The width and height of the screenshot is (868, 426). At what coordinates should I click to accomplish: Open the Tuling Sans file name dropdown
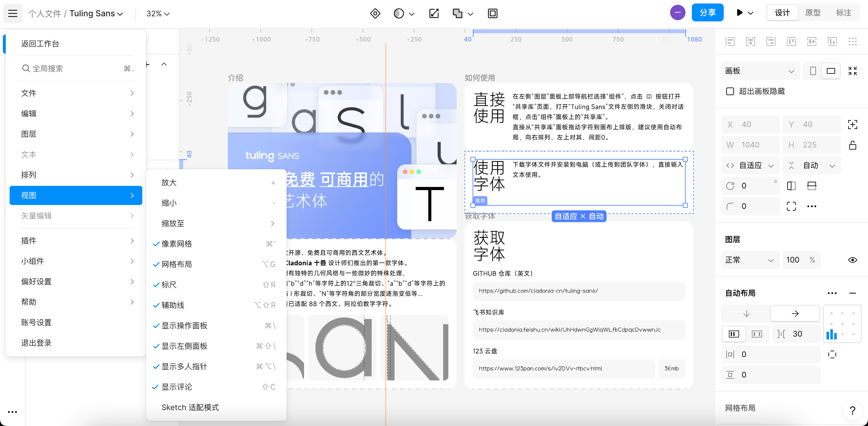tap(96, 13)
